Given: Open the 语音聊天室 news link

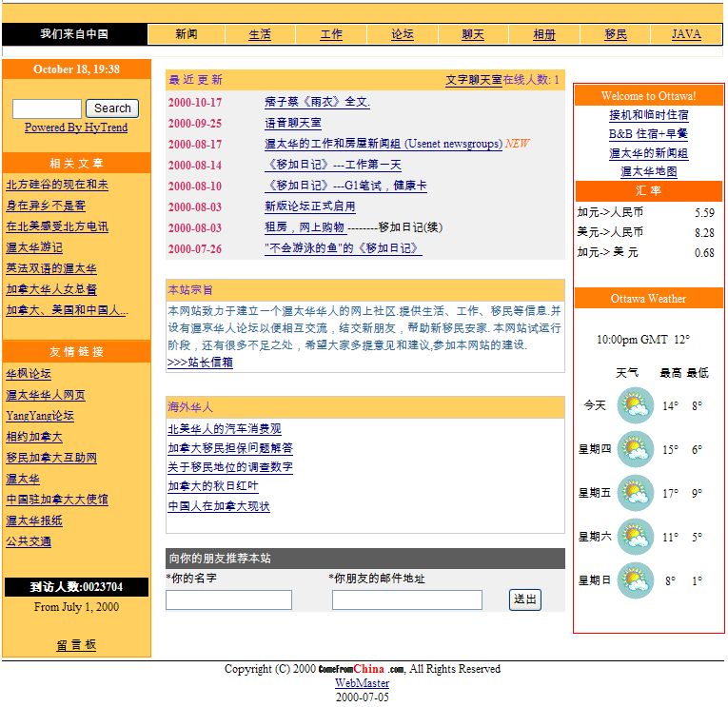Looking at the screenshot, I should [292, 124].
